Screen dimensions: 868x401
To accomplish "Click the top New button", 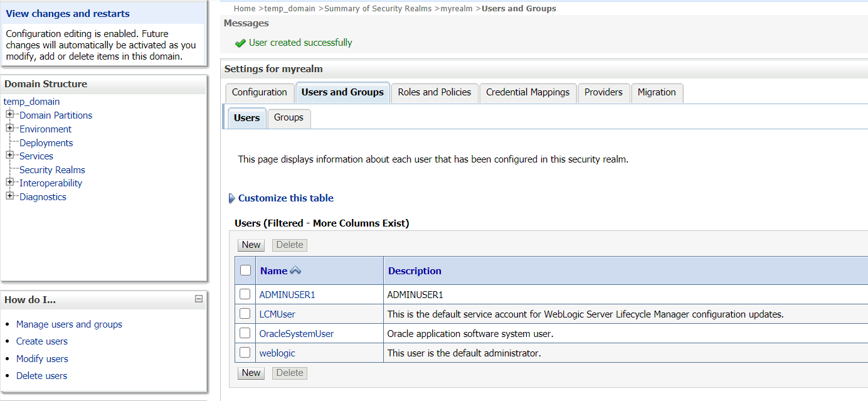I will tap(251, 245).
